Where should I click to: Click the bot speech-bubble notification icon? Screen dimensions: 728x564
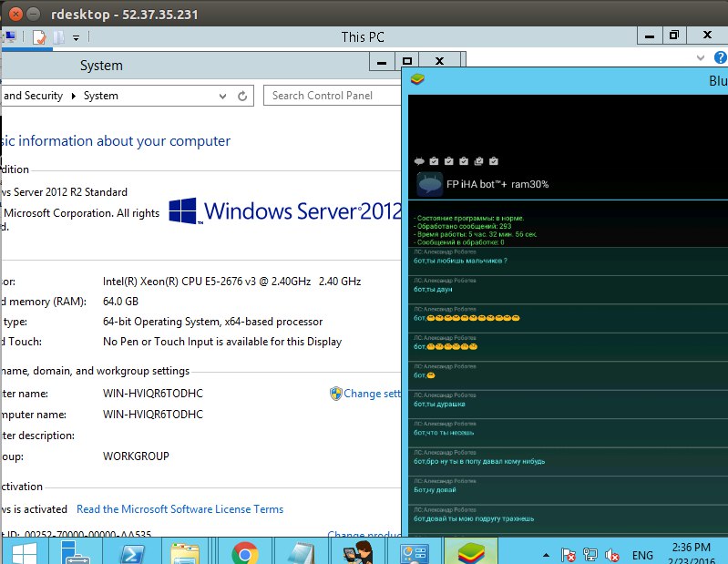point(419,161)
